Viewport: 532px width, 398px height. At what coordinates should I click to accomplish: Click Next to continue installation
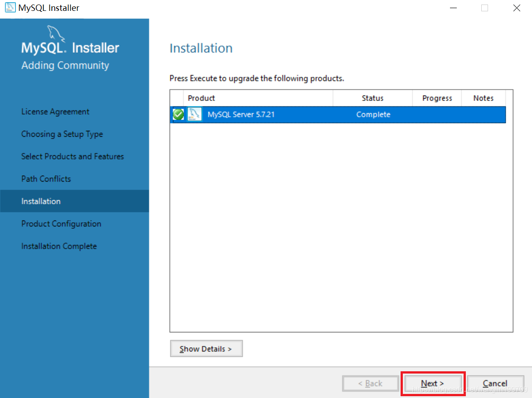point(433,383)
